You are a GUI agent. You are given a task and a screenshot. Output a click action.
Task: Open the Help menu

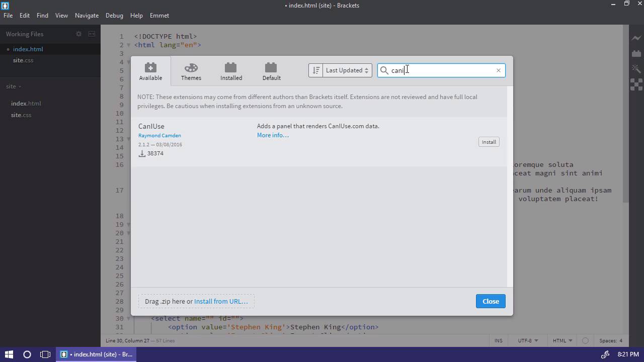(x=136, y=16)
